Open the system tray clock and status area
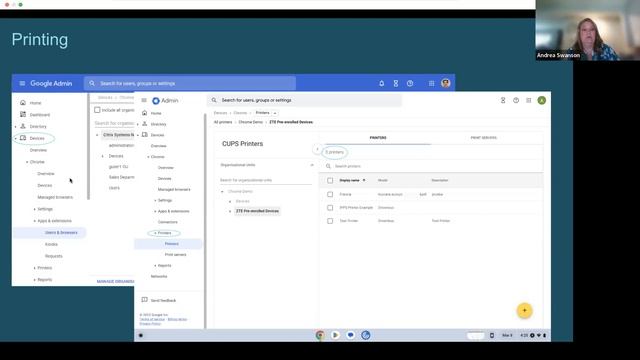The image size is (640, 360). (533, 335)
